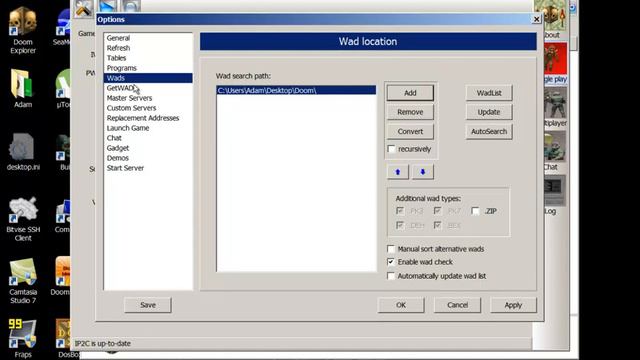The height and width of the screenshot is (360, 640).
Task: Enable the recursively checkbox
Action: 391,149
